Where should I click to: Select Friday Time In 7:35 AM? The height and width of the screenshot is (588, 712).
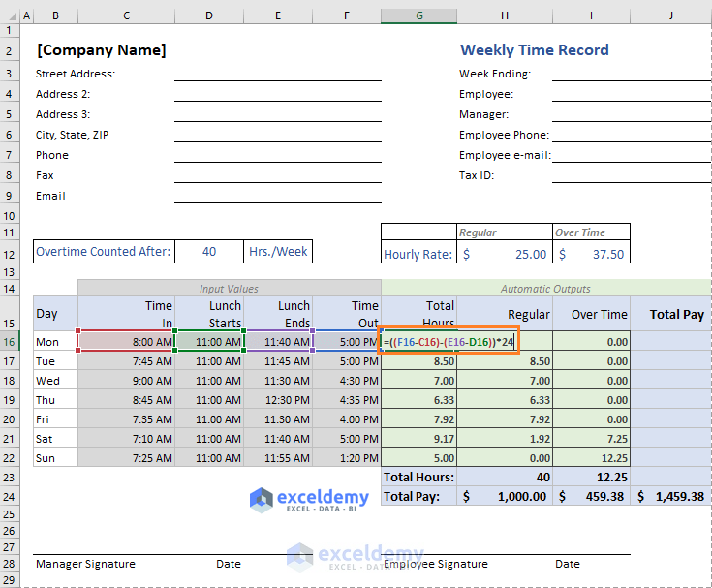click(126, 419)
